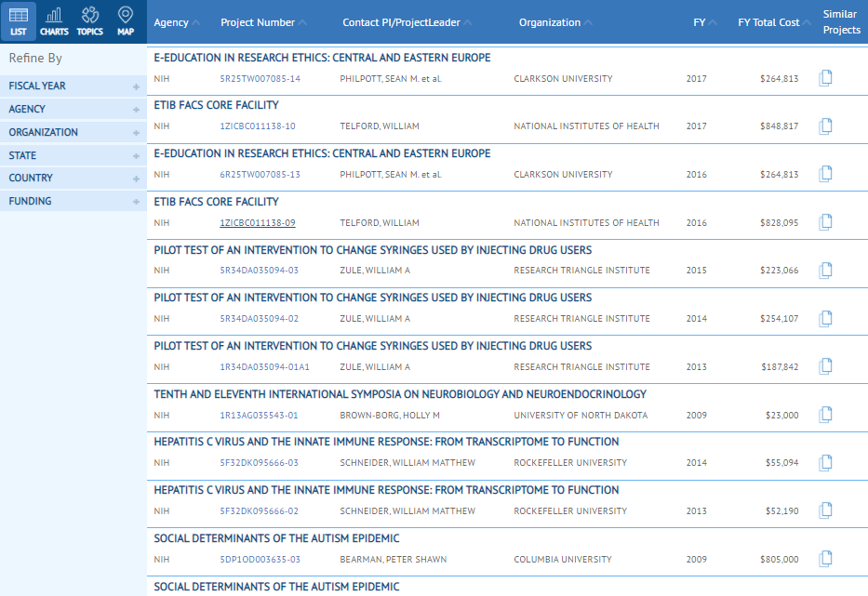Sort table by Organization column
This screenshot has height=596, width=868.
pos(555,22)
